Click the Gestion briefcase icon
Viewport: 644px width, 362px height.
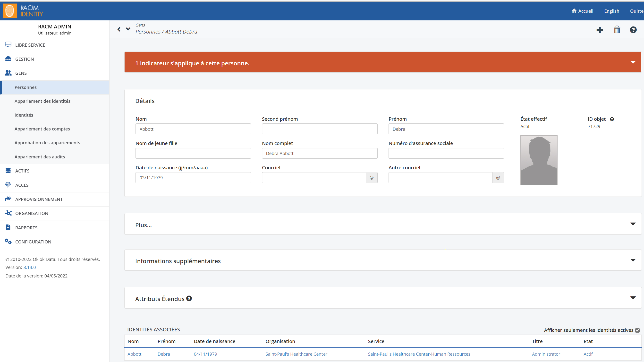coord(8,59)
